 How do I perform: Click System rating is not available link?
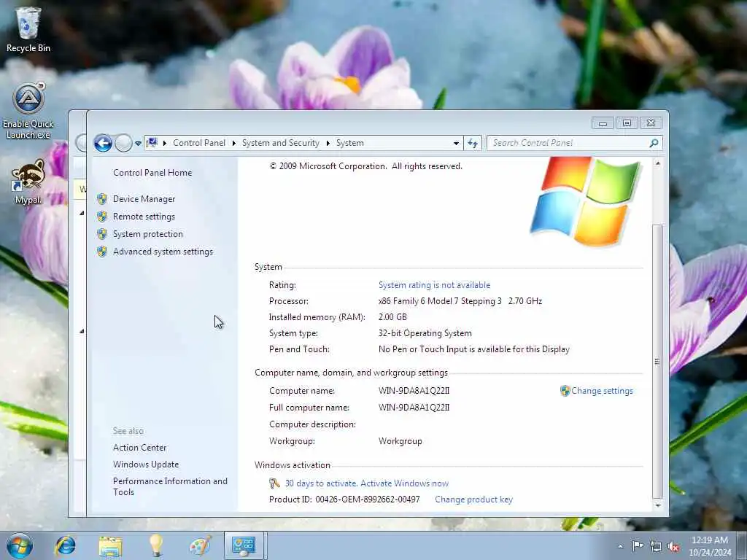434,285
